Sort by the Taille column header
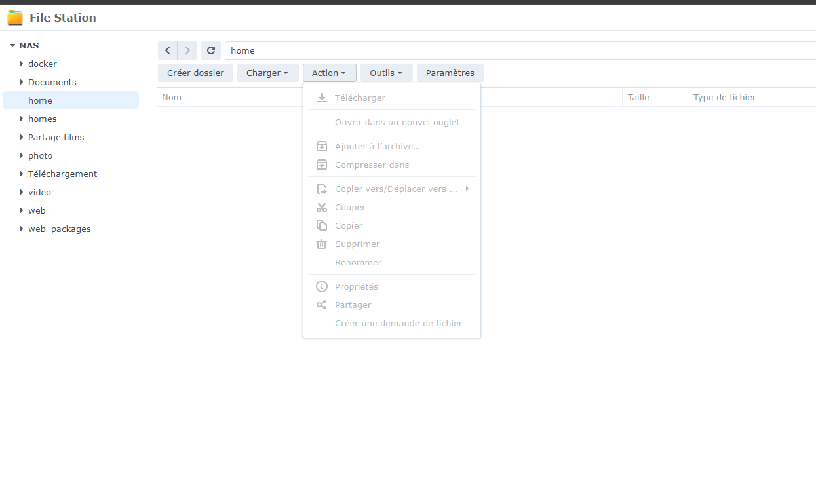 638,97
